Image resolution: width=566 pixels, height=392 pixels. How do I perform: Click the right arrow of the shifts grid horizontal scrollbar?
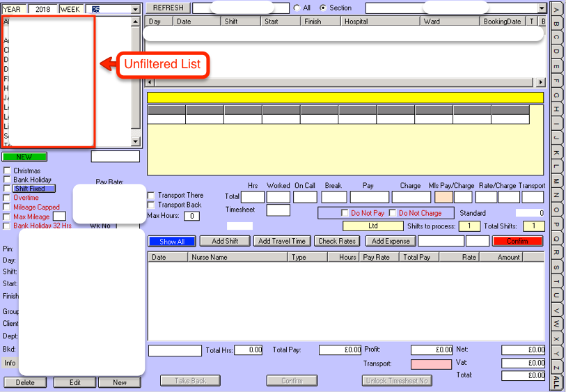[x=541, y=82]
